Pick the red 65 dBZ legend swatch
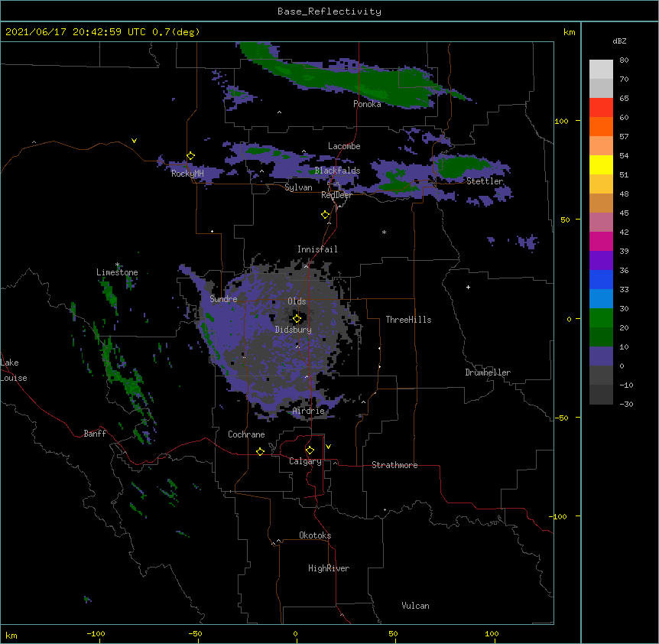Viewport: 659px width, 644px height. coord(601,107)
